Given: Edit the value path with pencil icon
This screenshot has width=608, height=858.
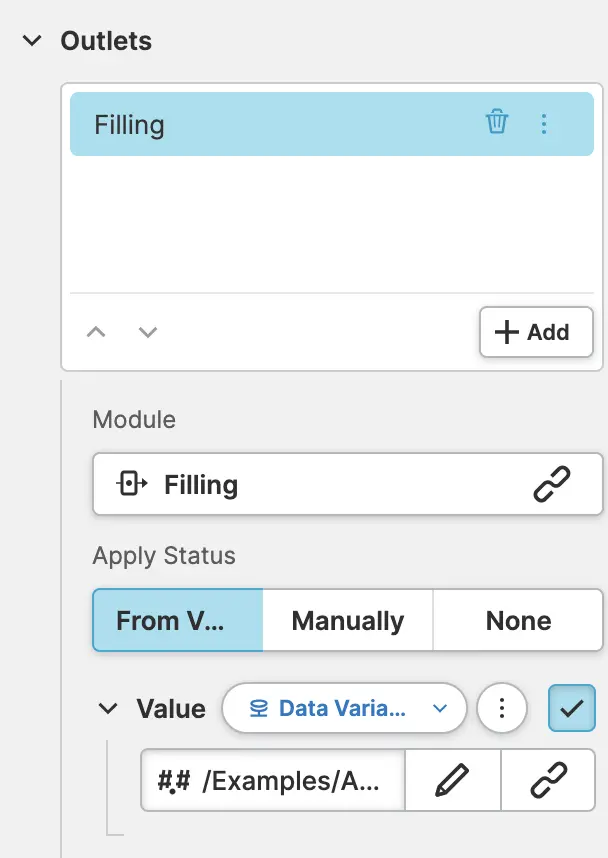Looking at the screenshot, I should tap(452, 780).
